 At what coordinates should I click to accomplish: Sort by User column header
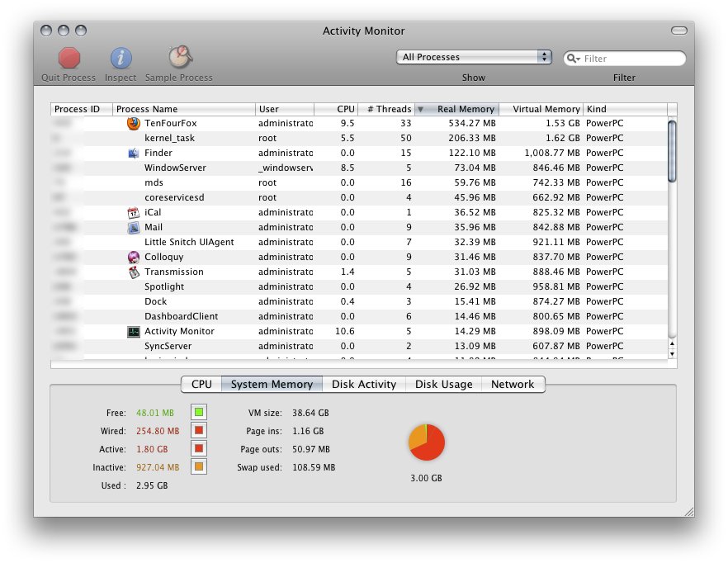pos(285,109)
